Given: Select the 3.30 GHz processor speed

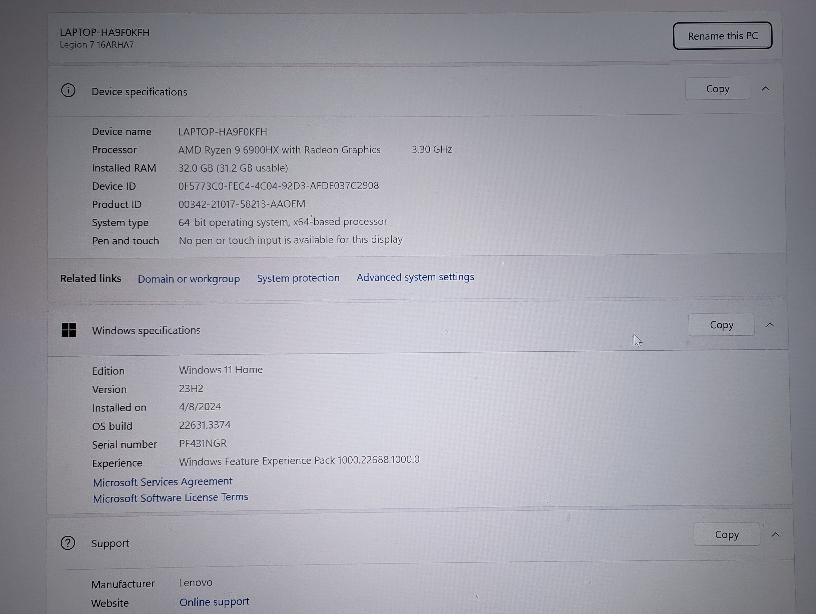Looking at the screenshot, I should tap(432, 149).
